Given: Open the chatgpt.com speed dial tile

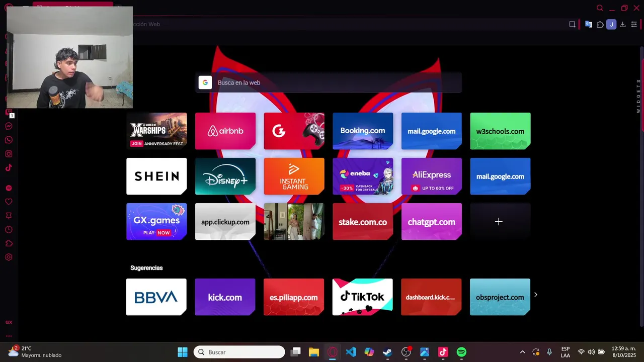Looking at the screenshot, I should click(x=432, y=221).
